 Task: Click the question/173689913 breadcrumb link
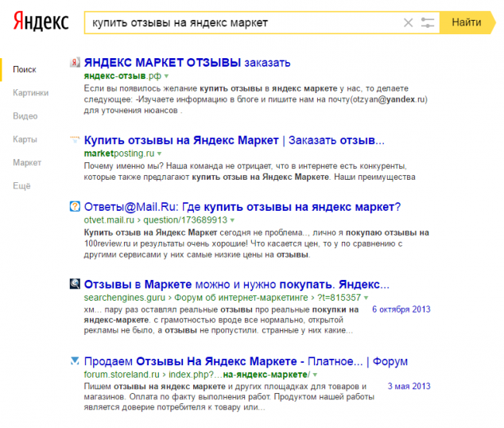[x=185, y=220]
